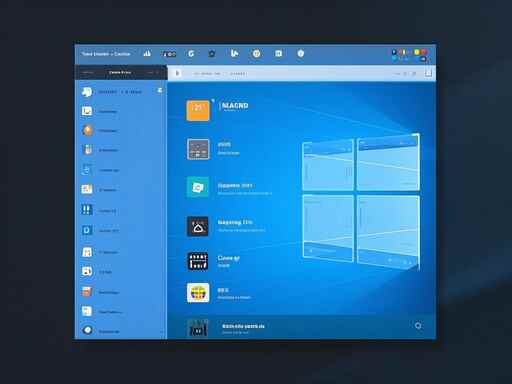512x384 pixels.
Task: Select the sidebar row with jar-shaped icon
Action: (121, 150)
